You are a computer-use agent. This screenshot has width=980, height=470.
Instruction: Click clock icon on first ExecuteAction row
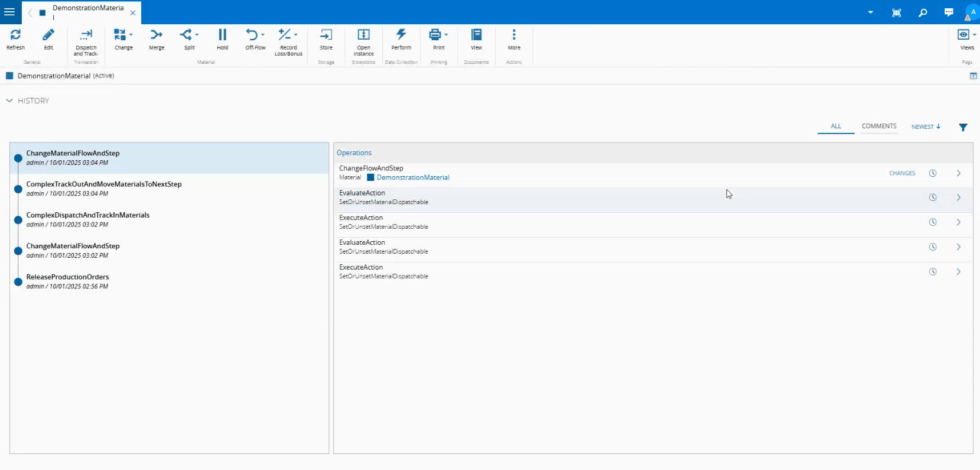(933, 222)
